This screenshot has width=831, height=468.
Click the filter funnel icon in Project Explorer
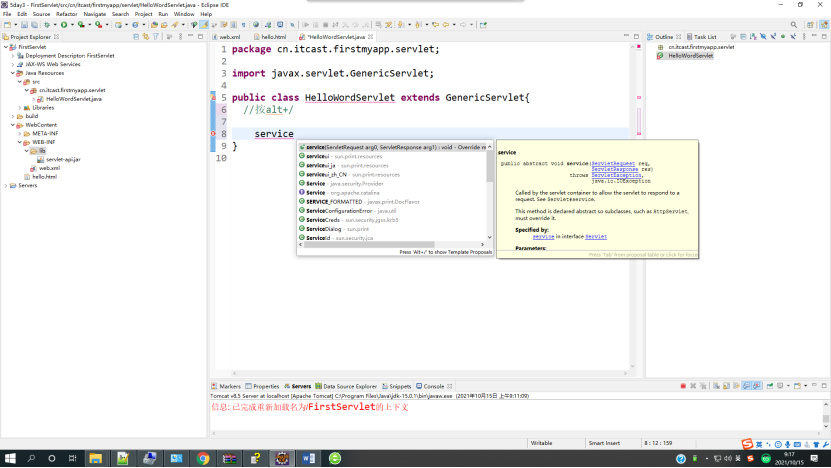(156, 37)
